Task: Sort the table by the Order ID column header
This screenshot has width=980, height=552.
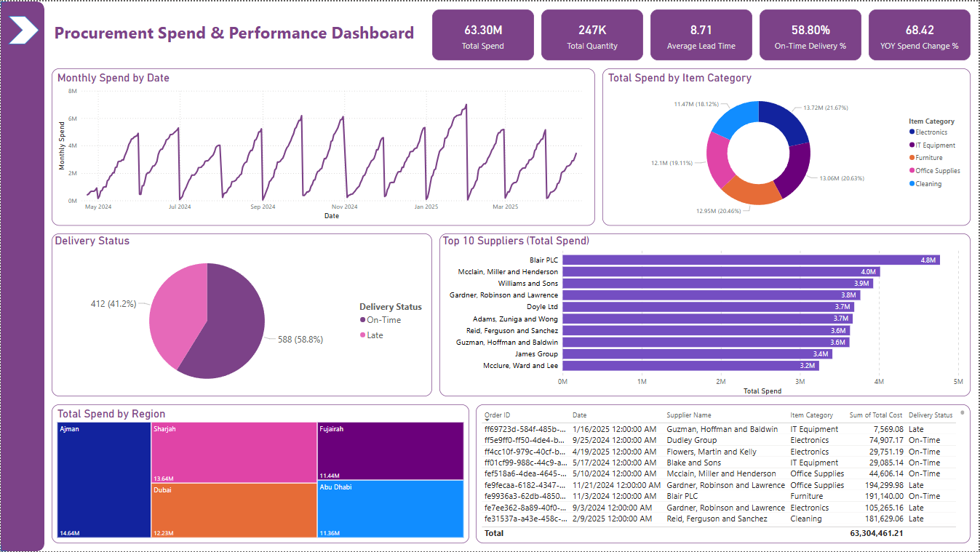Action: (x=496, y=415)
